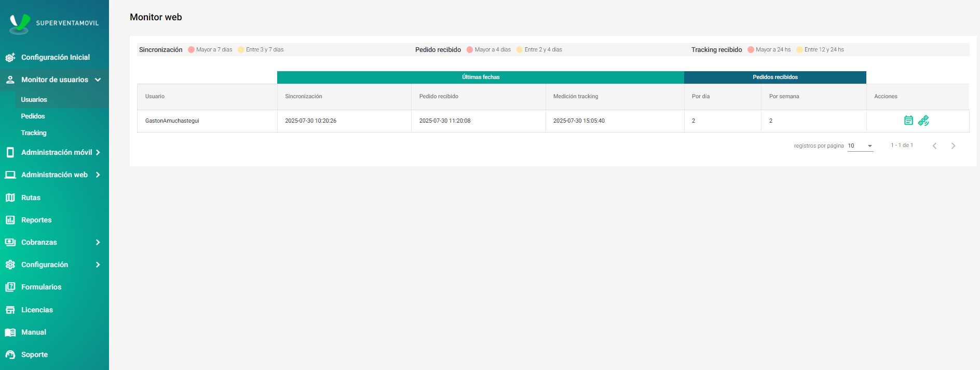The image size is (980, 370).
Task: Click the sync date '2025-07-30 10:20:26'
Action: pos(310,121)
